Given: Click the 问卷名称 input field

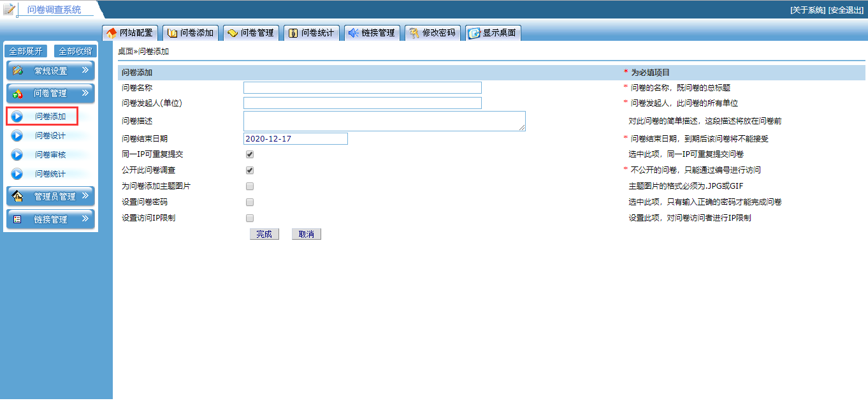Looking at the screenshot, I should pos(363,87).
